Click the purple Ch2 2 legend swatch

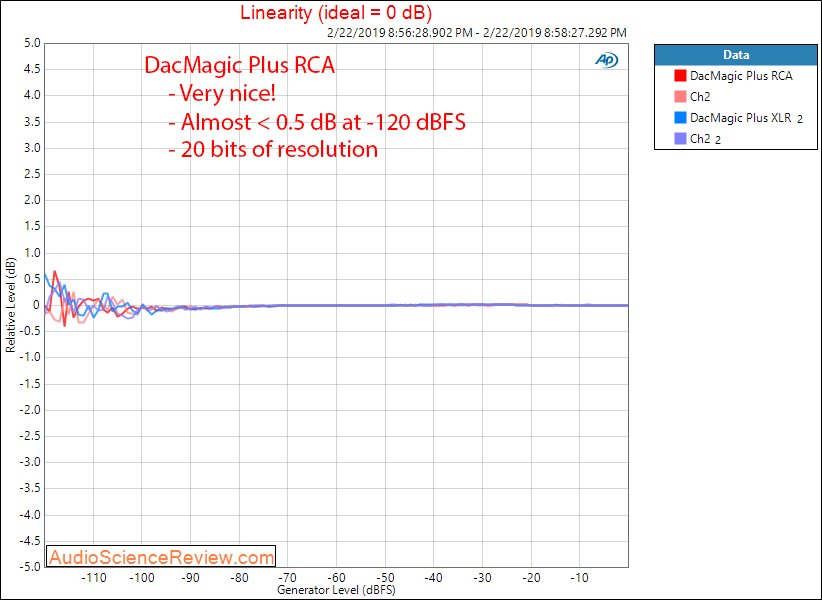tap(680, 138)
